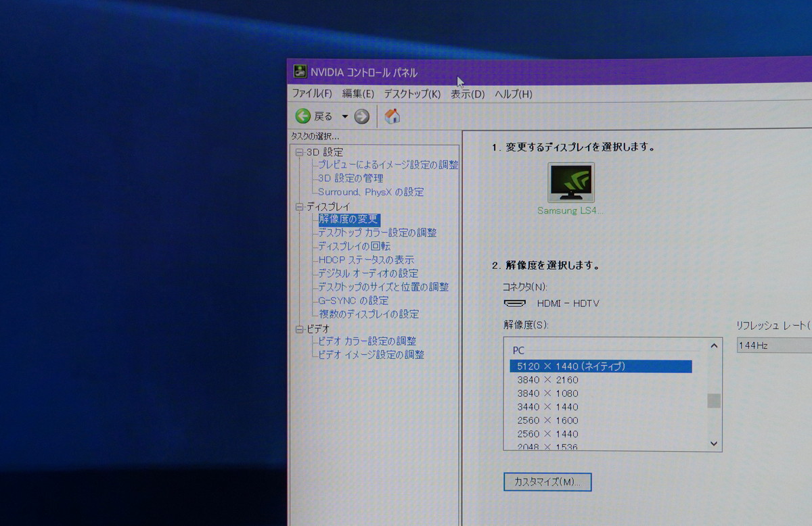Open the Home icon in toolbar
The image size is (812, 526).
pyautogui.click(x=392, y=116)
